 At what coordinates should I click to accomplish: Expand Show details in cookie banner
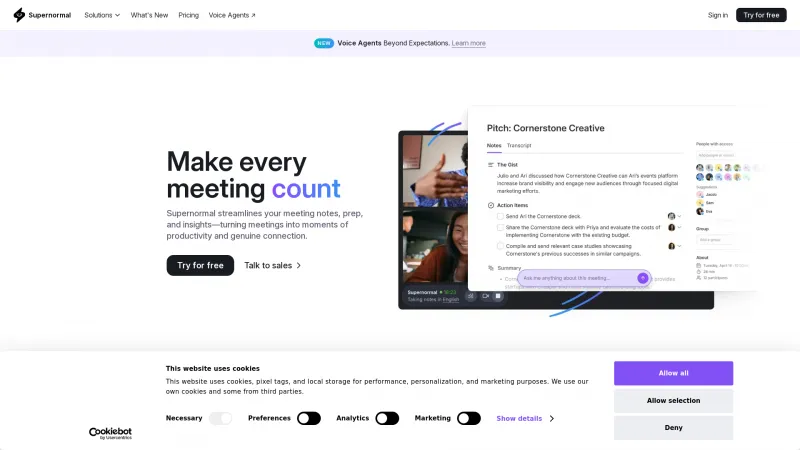[525, 418]
